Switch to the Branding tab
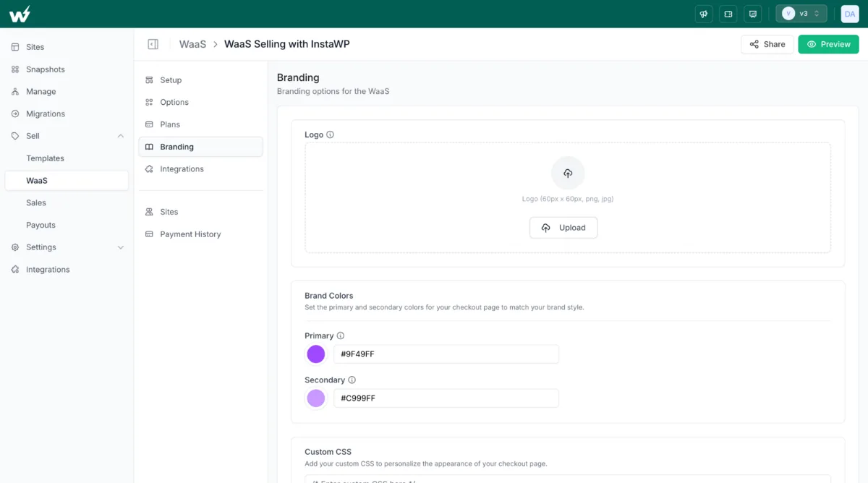The width and height of the screenshot is (868, 483). point(200,147)
